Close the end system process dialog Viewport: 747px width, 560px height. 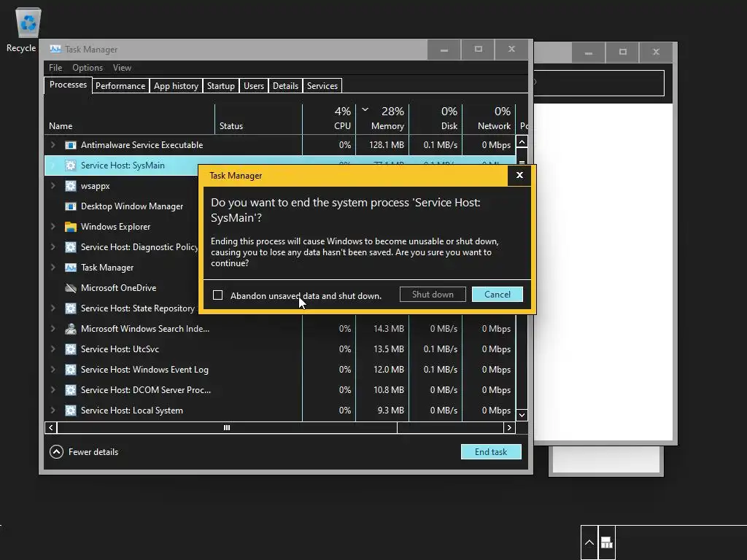[x=519, y=175]
